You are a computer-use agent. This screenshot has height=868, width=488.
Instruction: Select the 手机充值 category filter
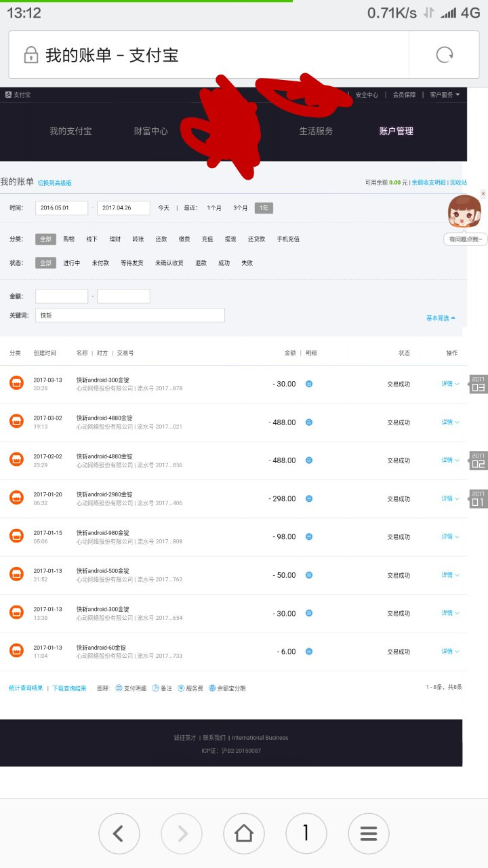point(288,239)
